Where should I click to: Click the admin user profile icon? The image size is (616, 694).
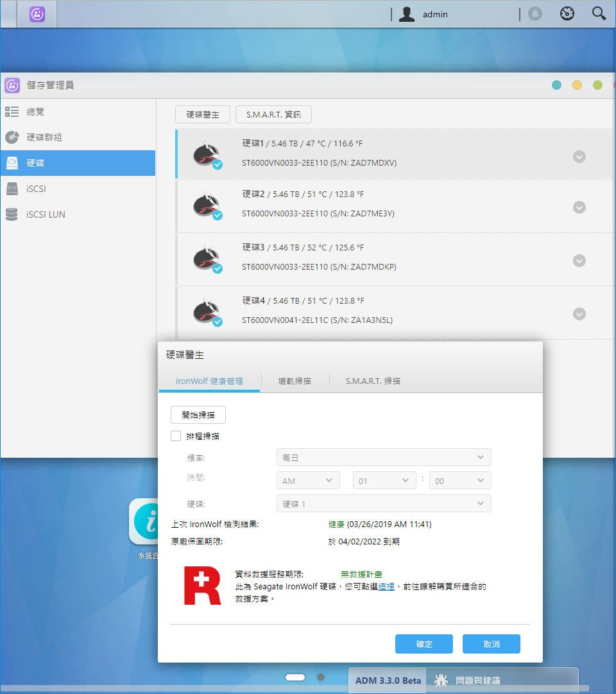click(x=407, y=14)
